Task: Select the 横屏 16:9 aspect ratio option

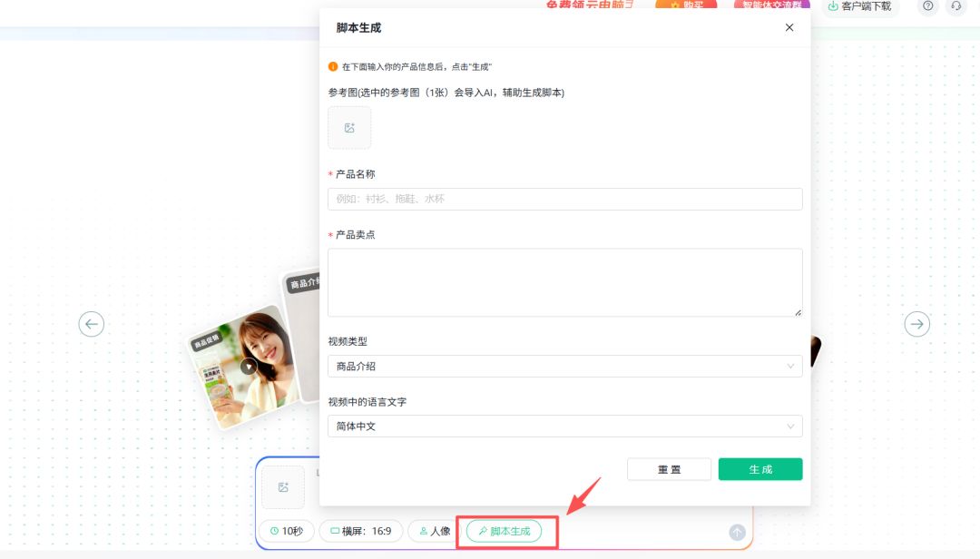Action: (360, 531)
